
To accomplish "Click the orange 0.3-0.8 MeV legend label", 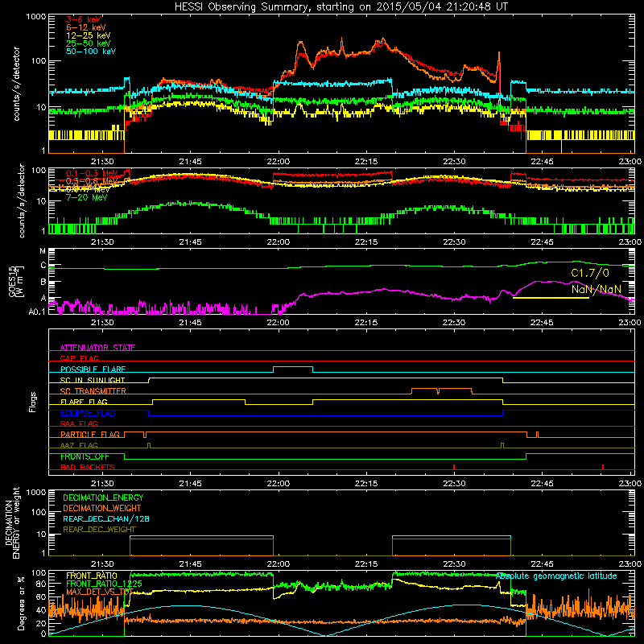I will 92,181.
